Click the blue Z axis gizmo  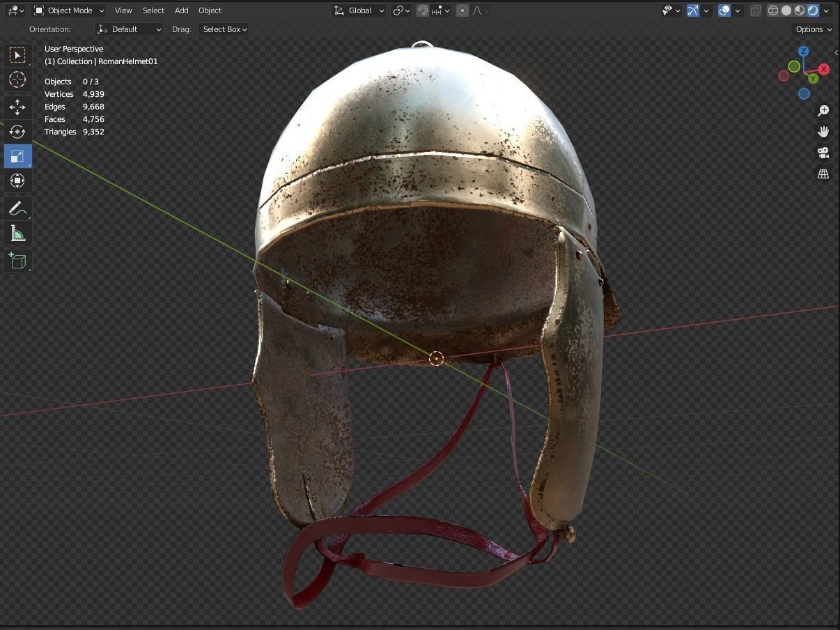tap(803, 52)
